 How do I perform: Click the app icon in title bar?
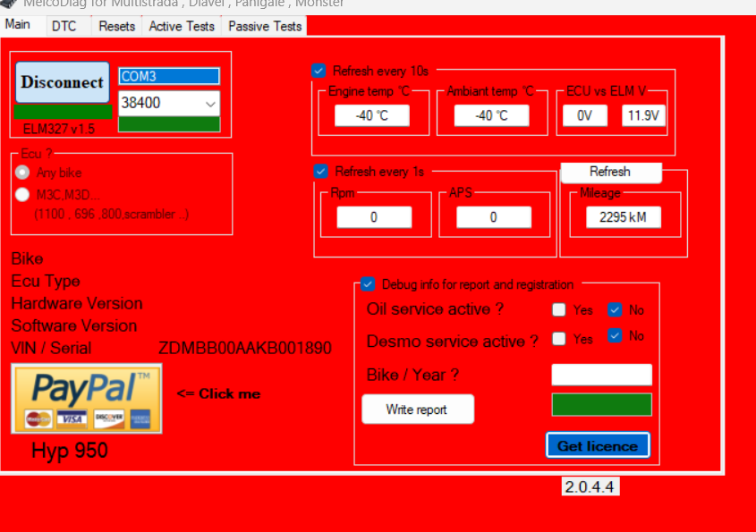8,4
